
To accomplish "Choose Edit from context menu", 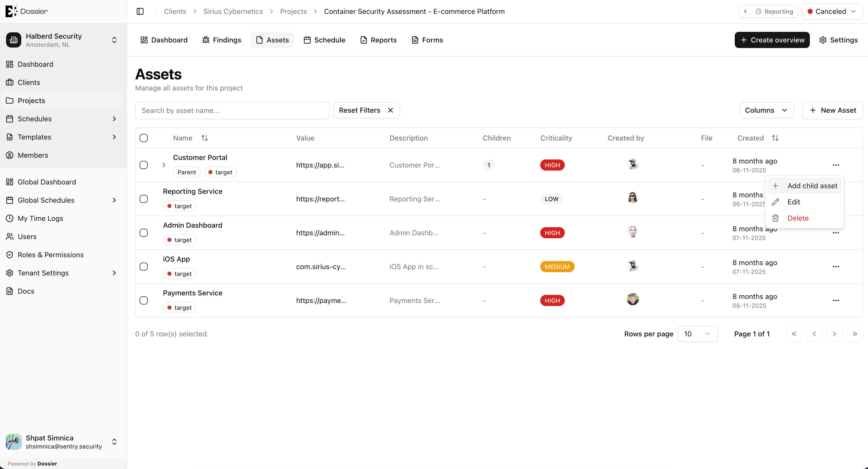I will tap(804, 202).
